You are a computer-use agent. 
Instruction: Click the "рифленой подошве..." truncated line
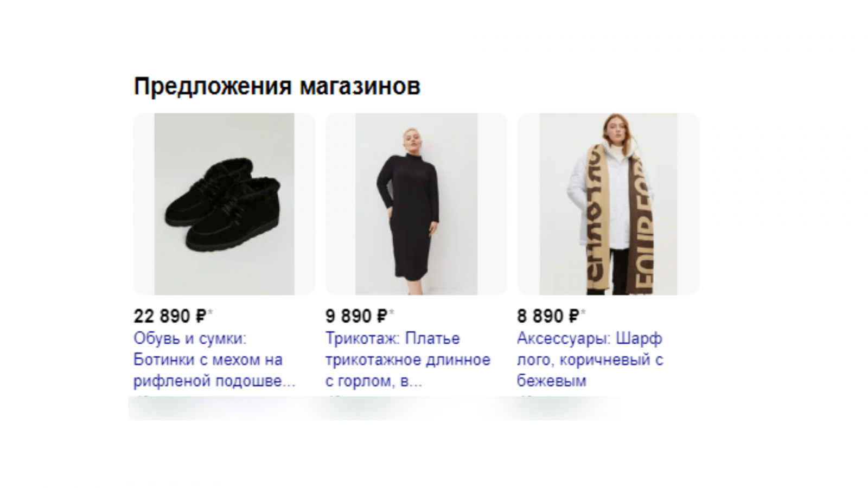coord(214,381)
